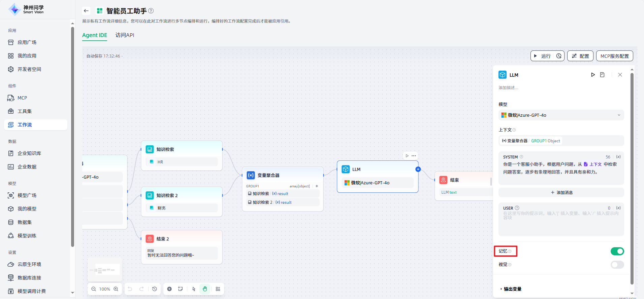Viewport: 644px width, 299px height.
Task: Click the MCP服务配置 button
Action: click(614, 56)
